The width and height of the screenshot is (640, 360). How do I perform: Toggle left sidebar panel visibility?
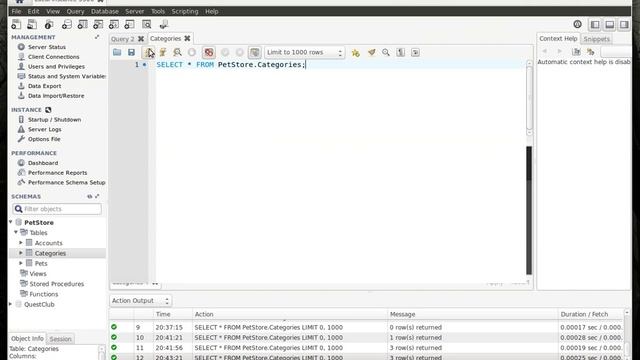595,24
